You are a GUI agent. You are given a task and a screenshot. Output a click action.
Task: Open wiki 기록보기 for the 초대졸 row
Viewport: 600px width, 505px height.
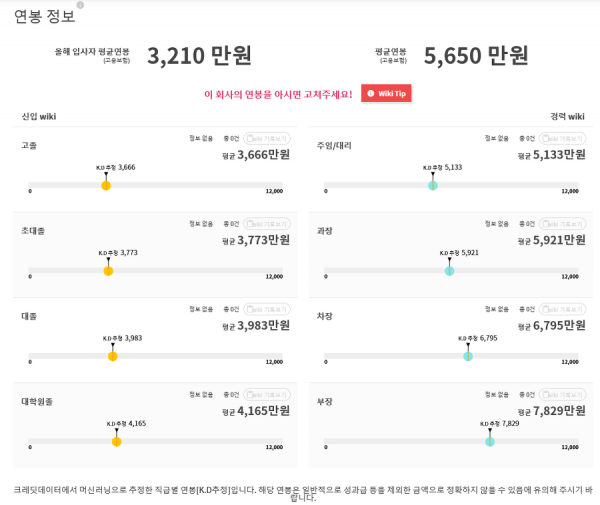tap(267, 224)
